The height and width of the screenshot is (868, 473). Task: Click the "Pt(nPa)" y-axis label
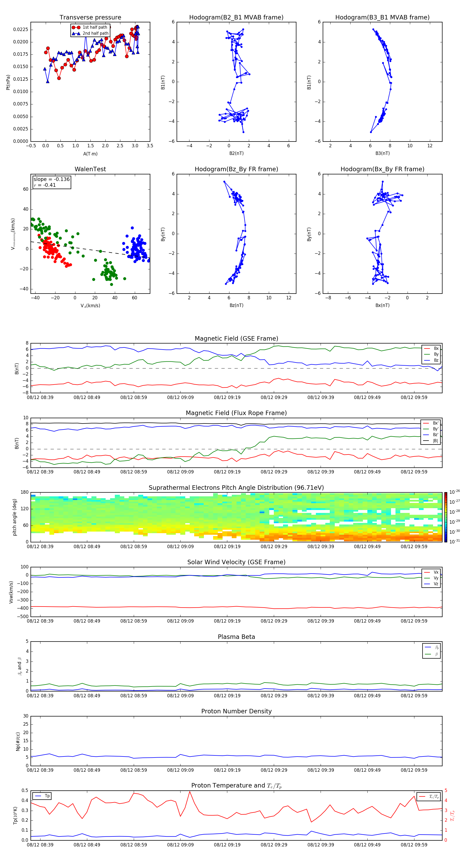click(x=8, y=82)
